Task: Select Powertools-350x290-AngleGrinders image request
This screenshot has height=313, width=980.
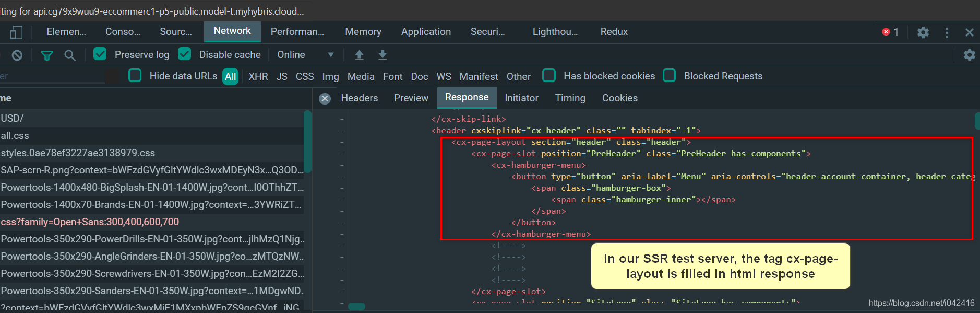Action: (x=151, y=257)
